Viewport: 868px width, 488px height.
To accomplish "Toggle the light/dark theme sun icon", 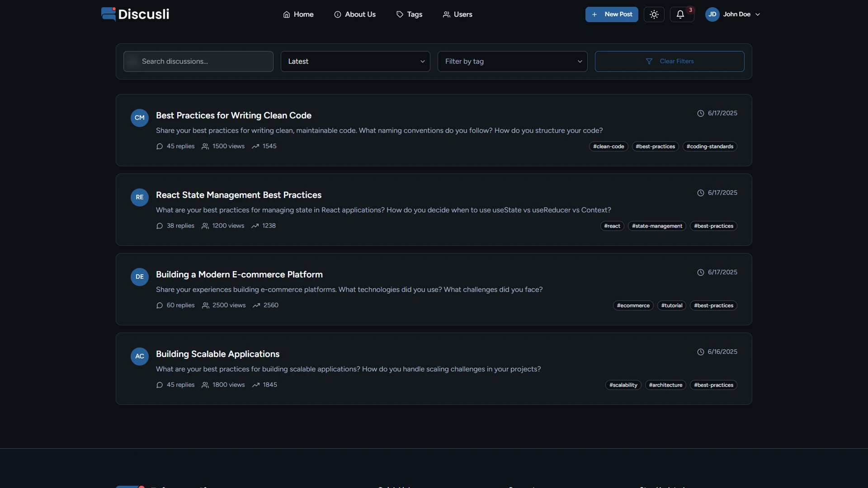I will 654,14.
